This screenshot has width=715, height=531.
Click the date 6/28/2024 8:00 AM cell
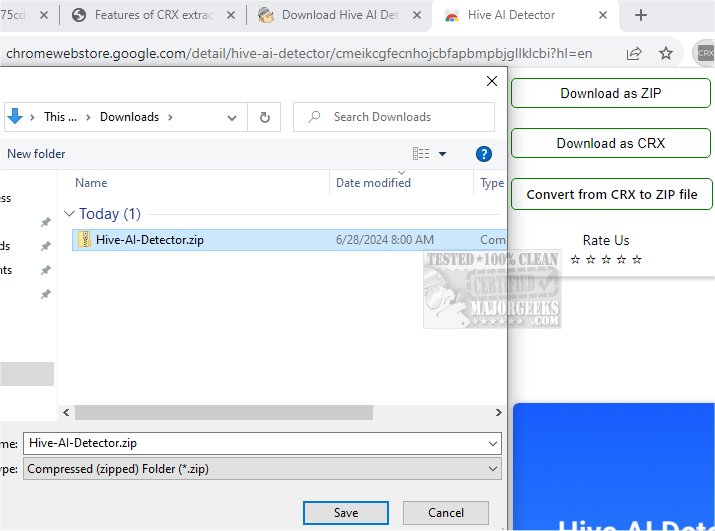click(x=384, y=239)
